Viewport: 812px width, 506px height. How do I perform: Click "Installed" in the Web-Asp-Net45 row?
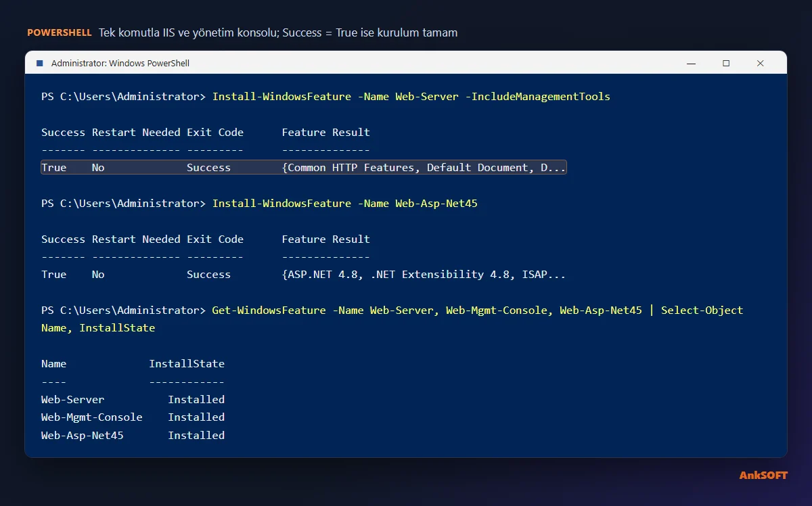click(x=196, y=436)
